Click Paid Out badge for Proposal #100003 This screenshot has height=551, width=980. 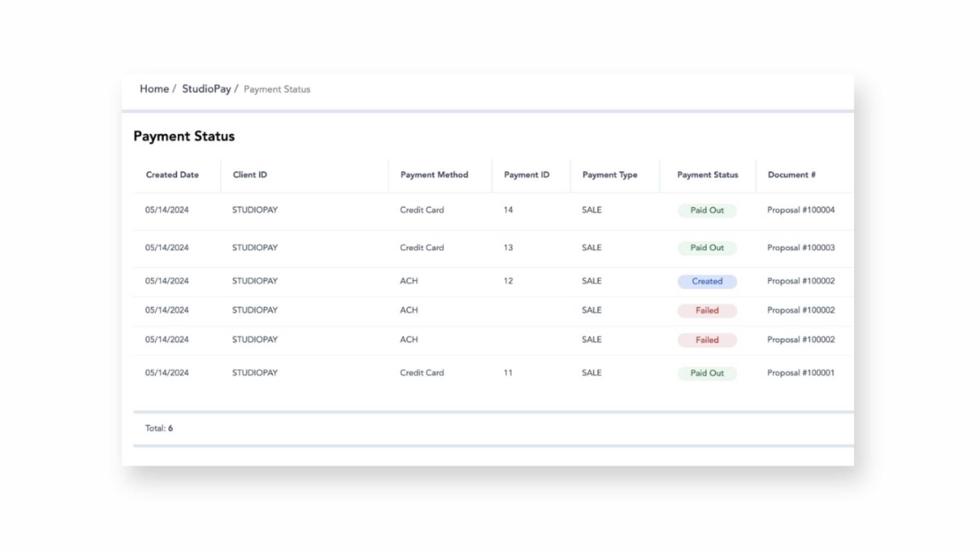coord(707,248)
